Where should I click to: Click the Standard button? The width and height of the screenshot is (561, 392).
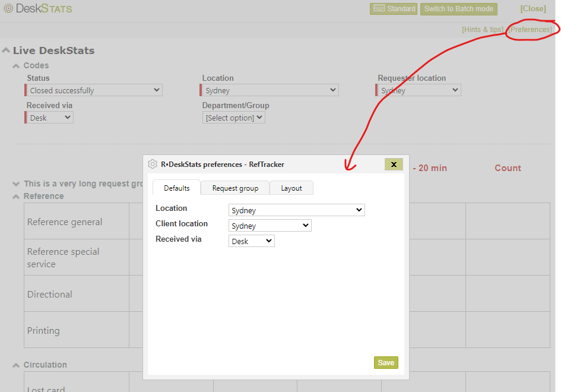click(x=394, y=8)
